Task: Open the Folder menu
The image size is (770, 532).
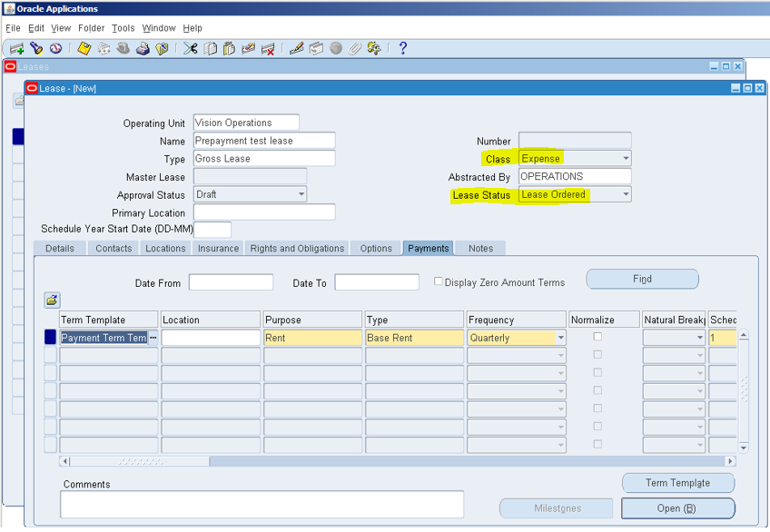Action: pyautogui.click(x=92, y=28)
